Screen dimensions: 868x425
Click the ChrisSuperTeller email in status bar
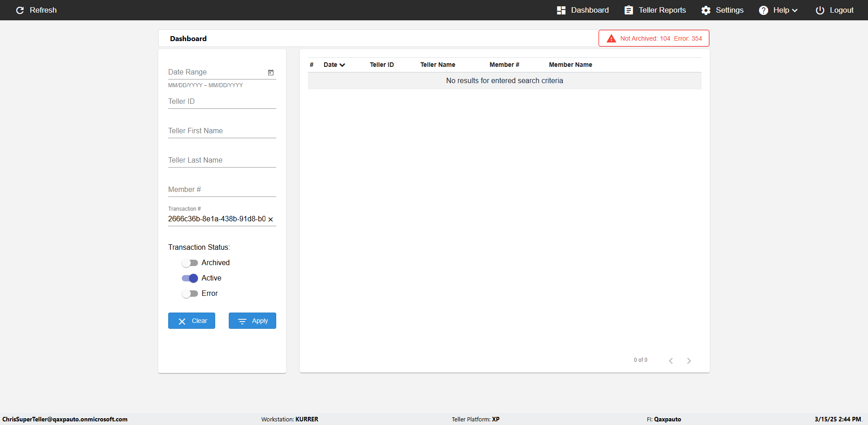click(65, 419)
